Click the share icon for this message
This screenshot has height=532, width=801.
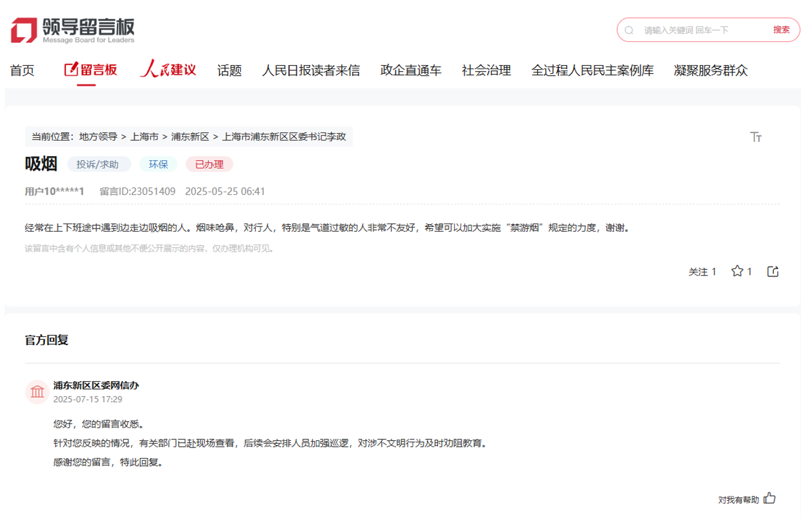[x=773, y=271]
